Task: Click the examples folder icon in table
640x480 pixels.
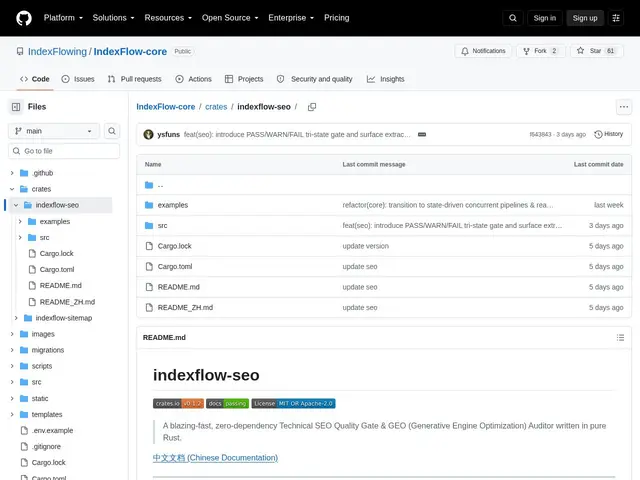Action: click(149, 205)
